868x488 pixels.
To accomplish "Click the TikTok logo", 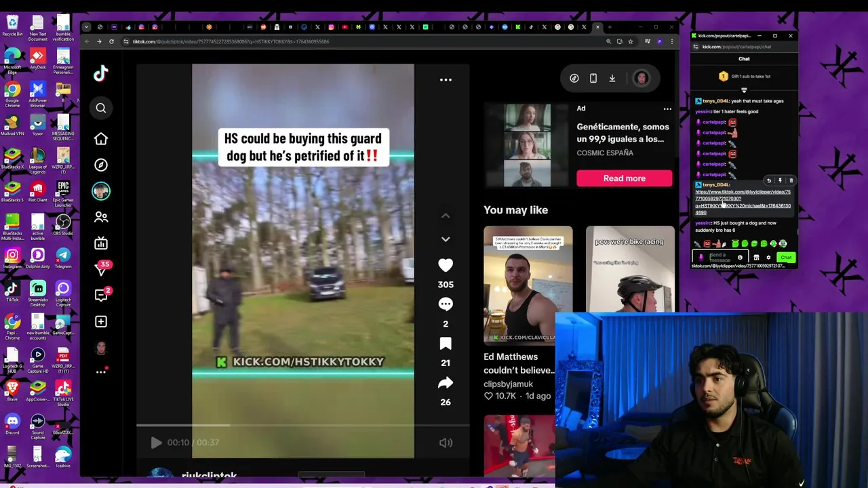I will point(100,73).
